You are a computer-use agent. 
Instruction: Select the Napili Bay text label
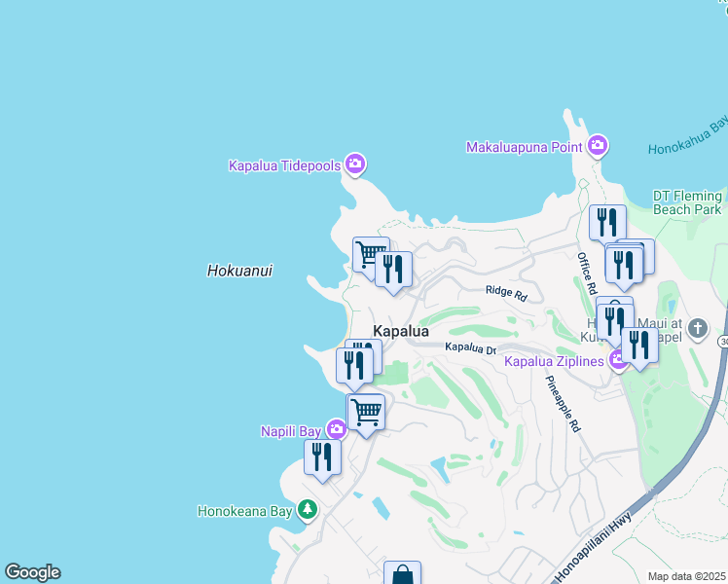click(291, 431)
